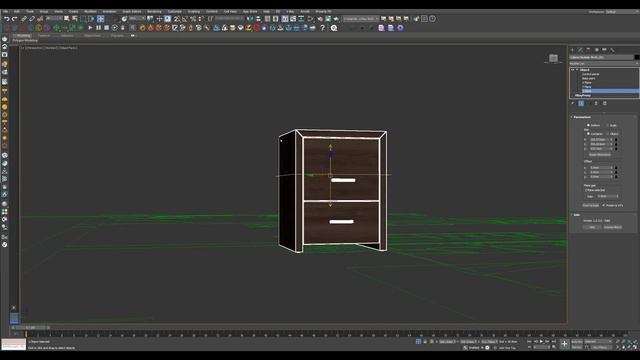Click the object color swatch beside name

coord(637,57)
